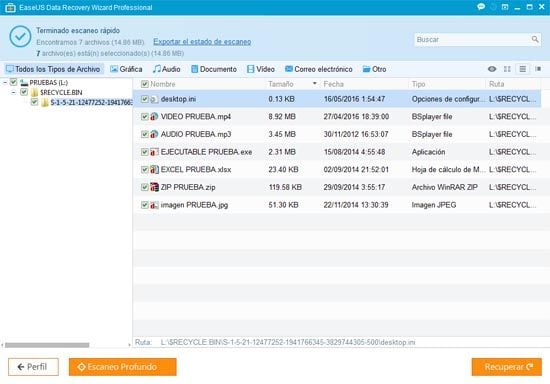This screenshot has height=384, width=550.
Task: Click the preview pane toggle icon
Action: coord(538,69)
